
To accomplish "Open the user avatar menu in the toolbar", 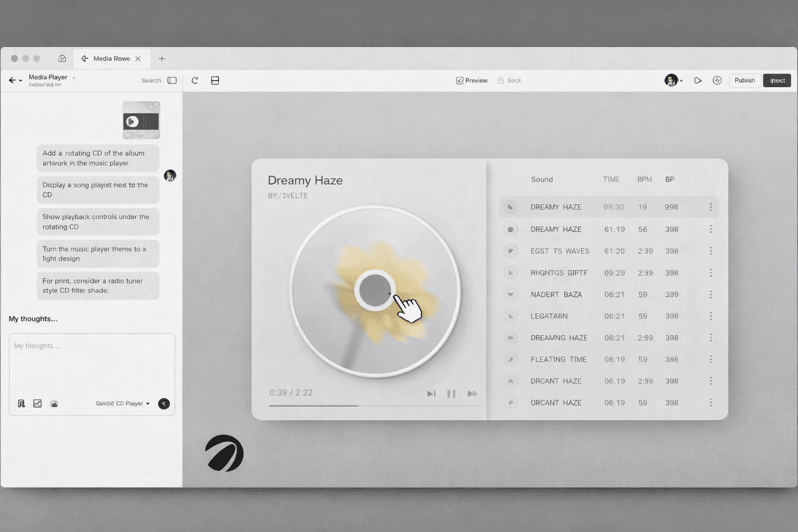I will 673,81.
